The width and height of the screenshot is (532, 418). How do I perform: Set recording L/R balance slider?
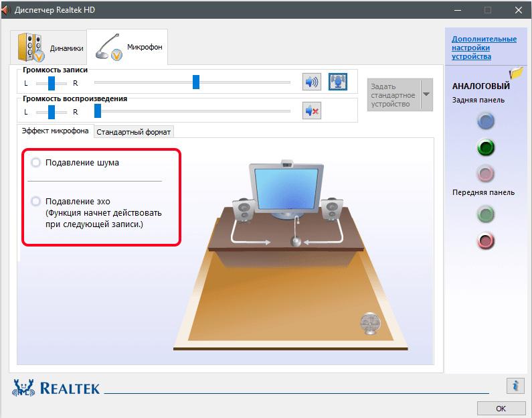coord(52,83)
